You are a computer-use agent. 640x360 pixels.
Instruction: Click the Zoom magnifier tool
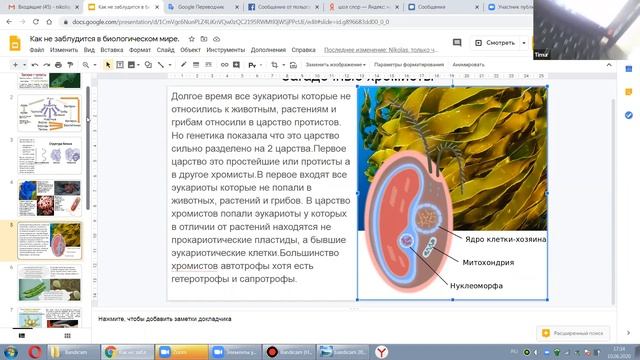tap(86, 65)
